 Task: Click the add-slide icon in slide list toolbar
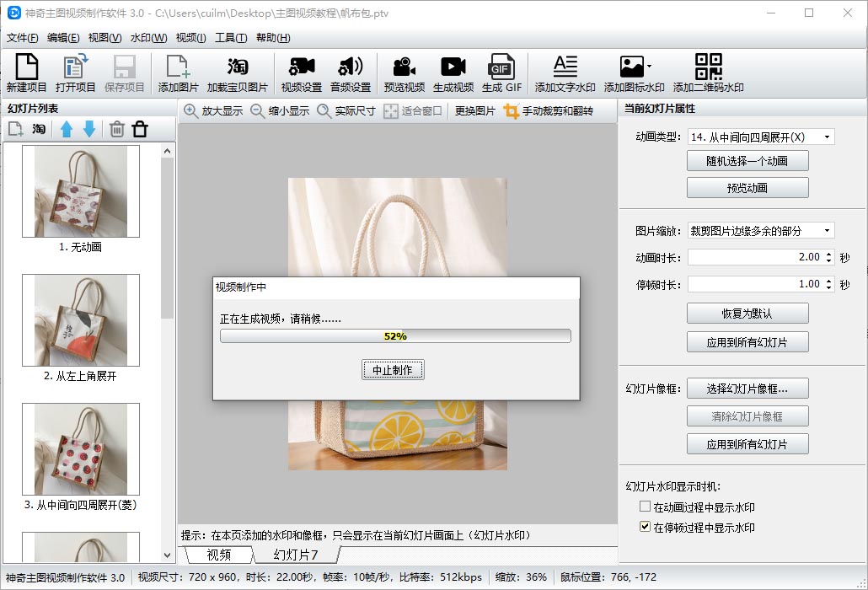[x=15, y=130]
